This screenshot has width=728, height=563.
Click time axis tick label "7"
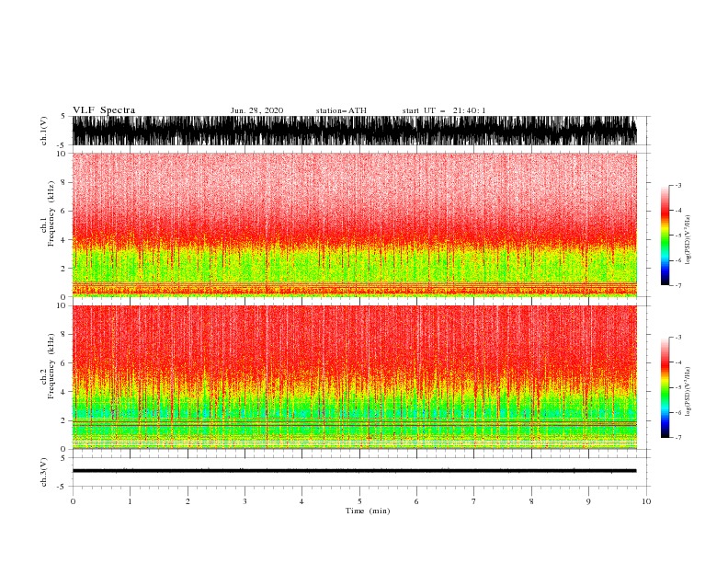tap(474, 501)
